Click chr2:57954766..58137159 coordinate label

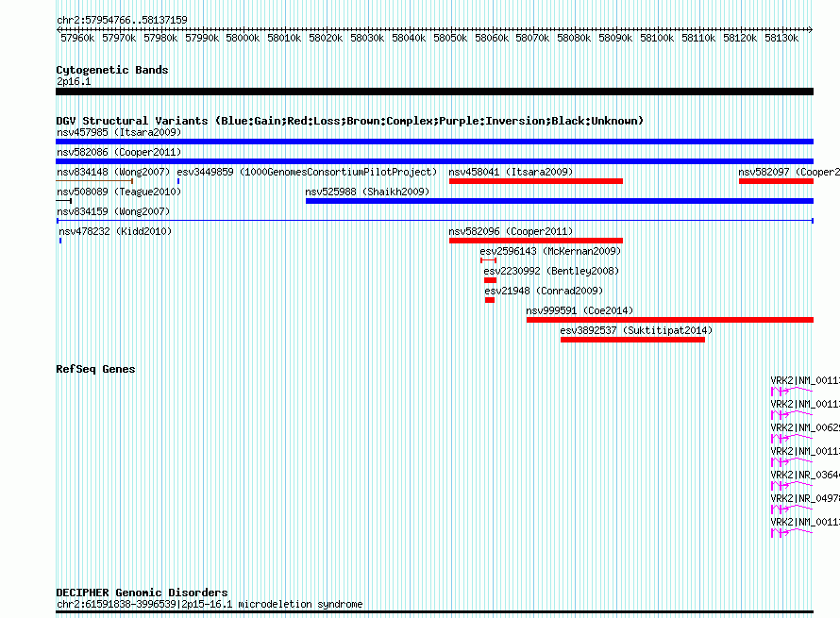122,20
